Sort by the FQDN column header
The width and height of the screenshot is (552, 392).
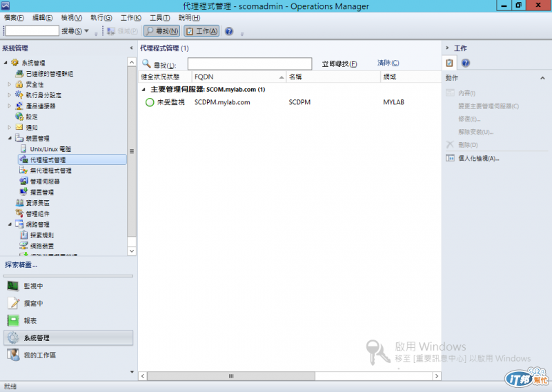(239, 77)
